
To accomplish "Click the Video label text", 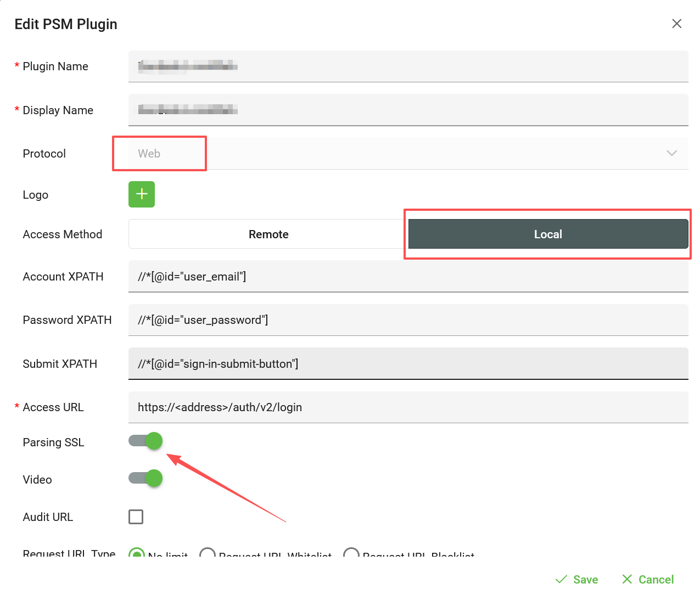I will [x=37, y=480].
